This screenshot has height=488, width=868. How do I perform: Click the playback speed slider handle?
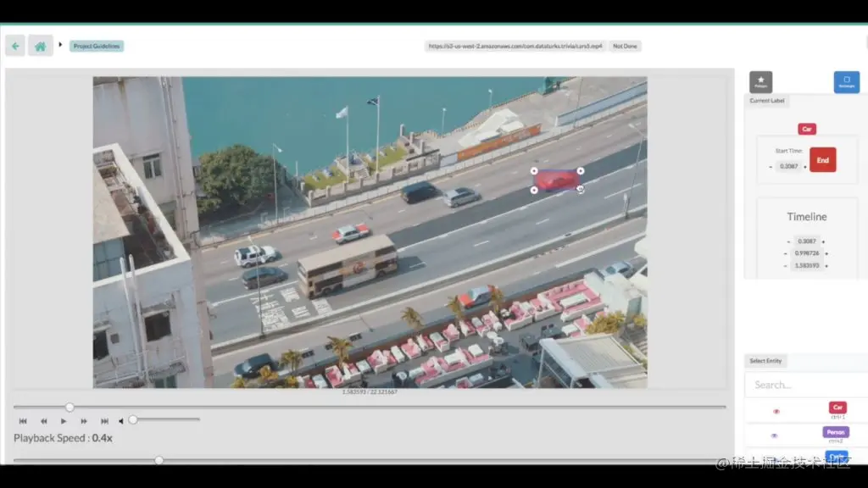[x=159, y=460]
